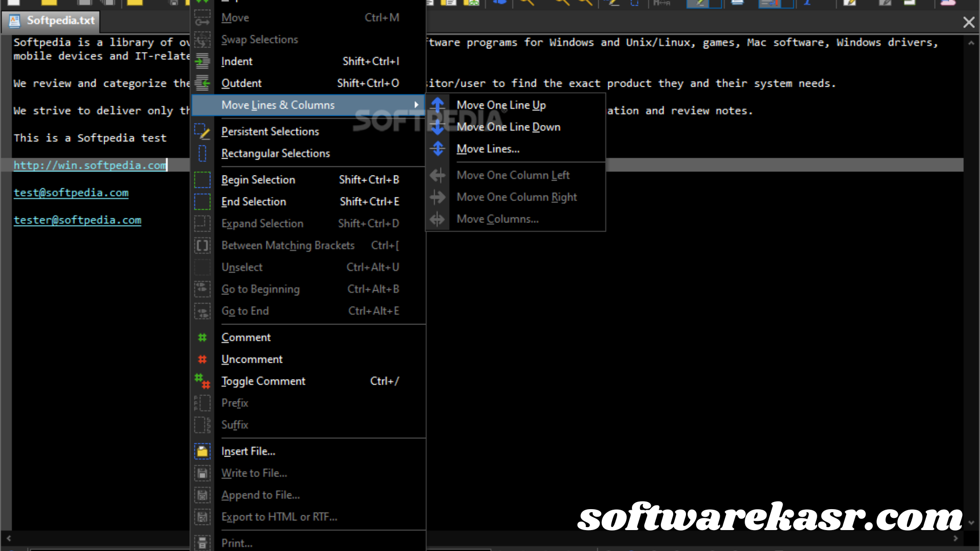980x551 pixels.
Task: Choose Uncomment menu entry
Action: (x=308, y=360)
